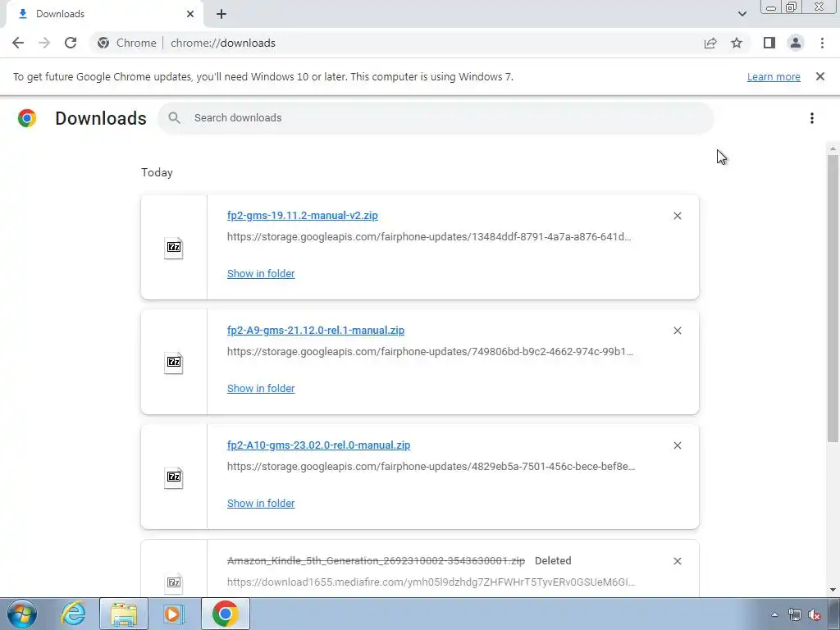
Task: Bookmark this tab with the star icon
Action: pos(737,43)
